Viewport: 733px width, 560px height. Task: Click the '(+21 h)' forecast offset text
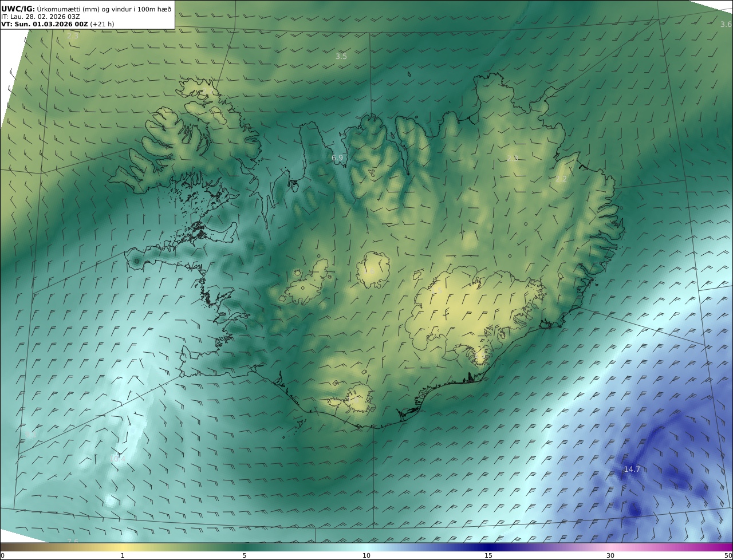coord(102,24)
